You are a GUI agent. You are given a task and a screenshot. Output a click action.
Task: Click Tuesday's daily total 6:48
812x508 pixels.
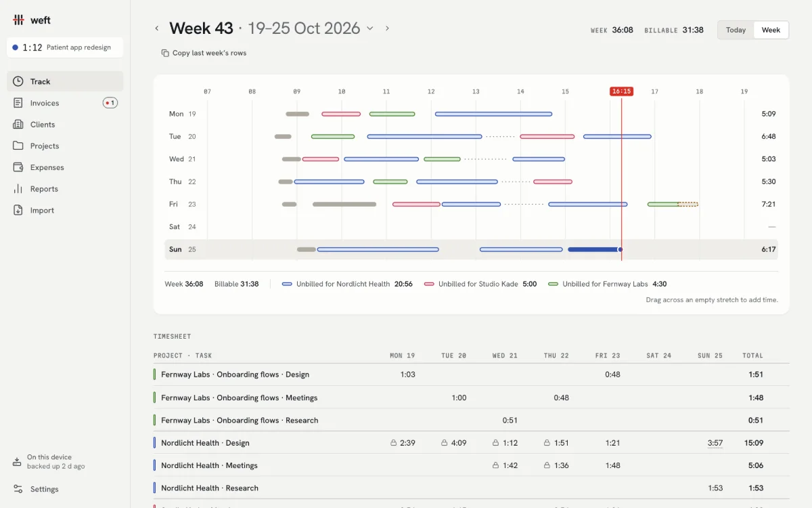click(x=769, y=136)
